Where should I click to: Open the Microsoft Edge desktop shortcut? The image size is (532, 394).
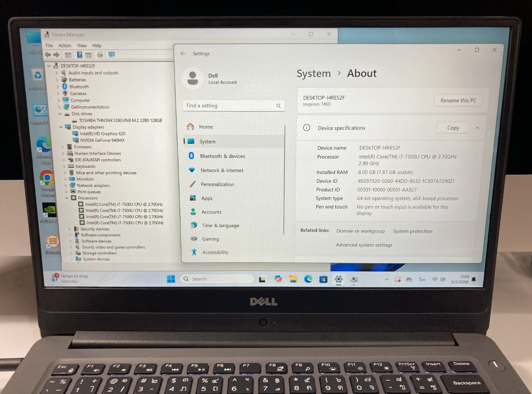(x=44, y=150)
